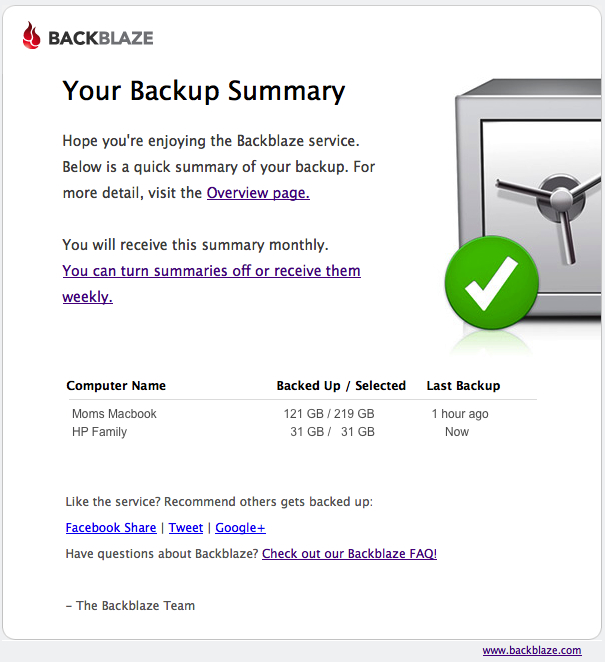Select the HP Family row
The width and height of the screenshot is (605, 662).
300,432
